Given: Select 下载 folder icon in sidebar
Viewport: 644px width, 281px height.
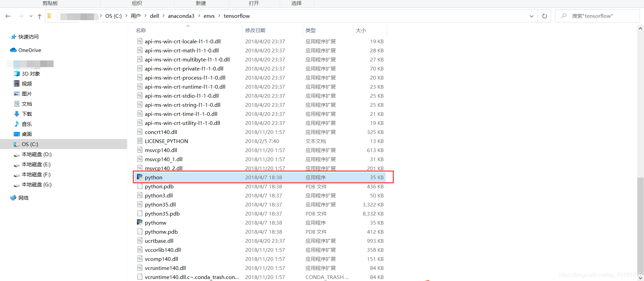Looking at the screenshot, I should [x=17, y=114].
